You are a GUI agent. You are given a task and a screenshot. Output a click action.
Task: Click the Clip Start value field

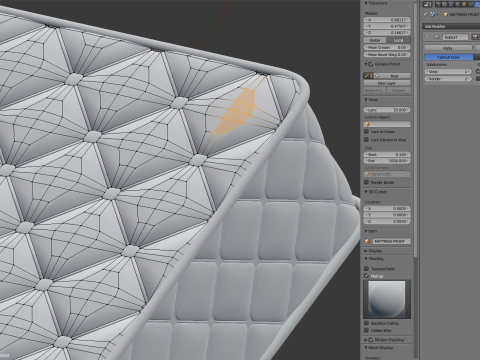tap(387, 155)
